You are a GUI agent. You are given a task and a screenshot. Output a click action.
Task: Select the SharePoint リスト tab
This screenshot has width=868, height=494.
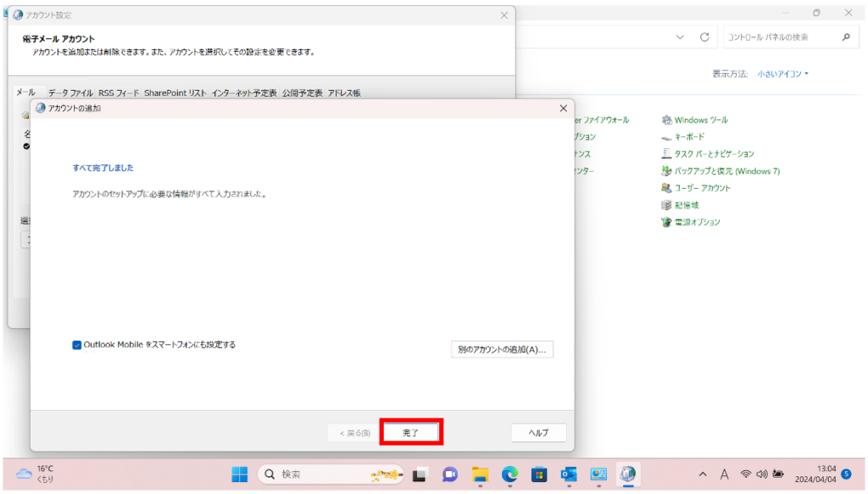point(175,92)
